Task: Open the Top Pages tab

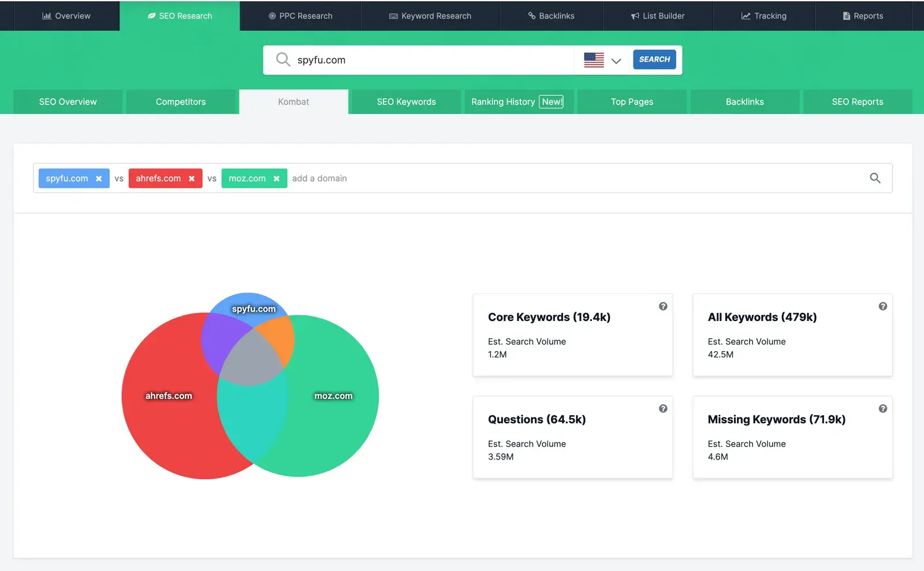Action: click(x=632, y=102)
